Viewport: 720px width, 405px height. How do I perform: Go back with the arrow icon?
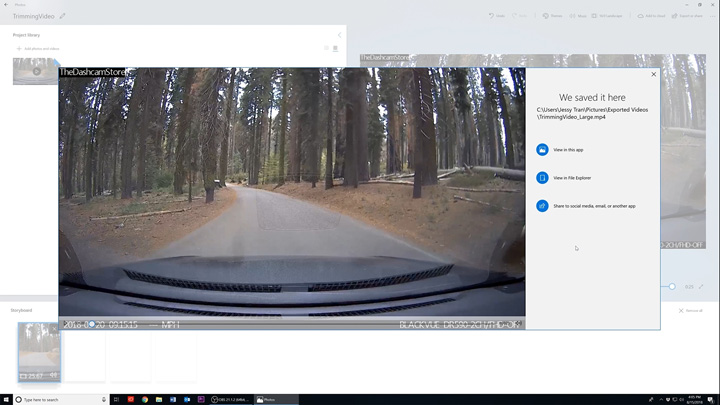coord(5,4)
